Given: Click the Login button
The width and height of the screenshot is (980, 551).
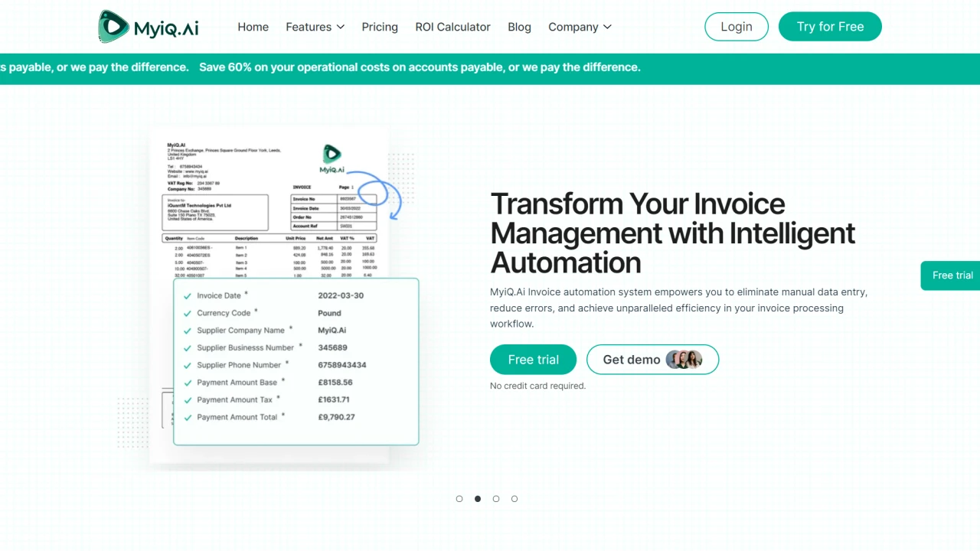Looking at the screenshot, I should 737,27.
